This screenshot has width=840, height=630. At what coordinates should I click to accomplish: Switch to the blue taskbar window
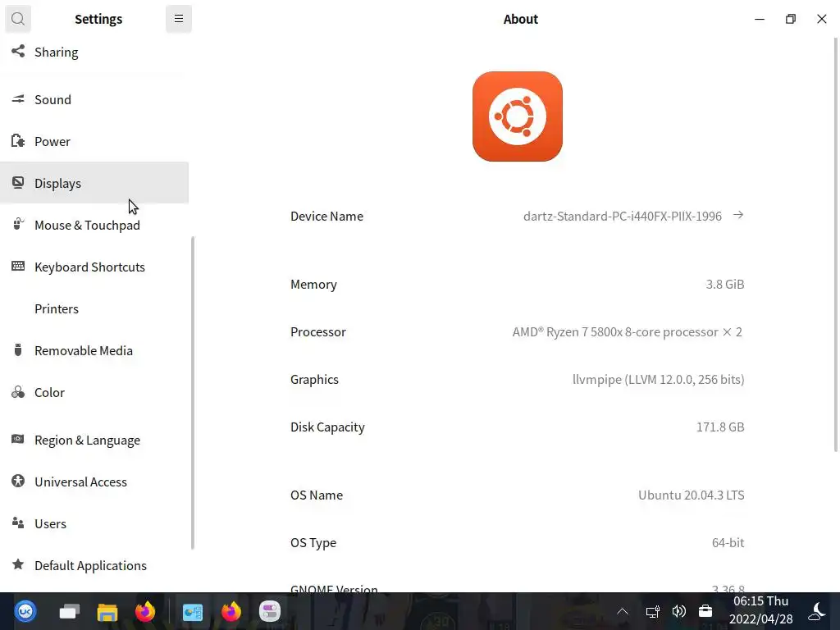[x=192, y=612]
